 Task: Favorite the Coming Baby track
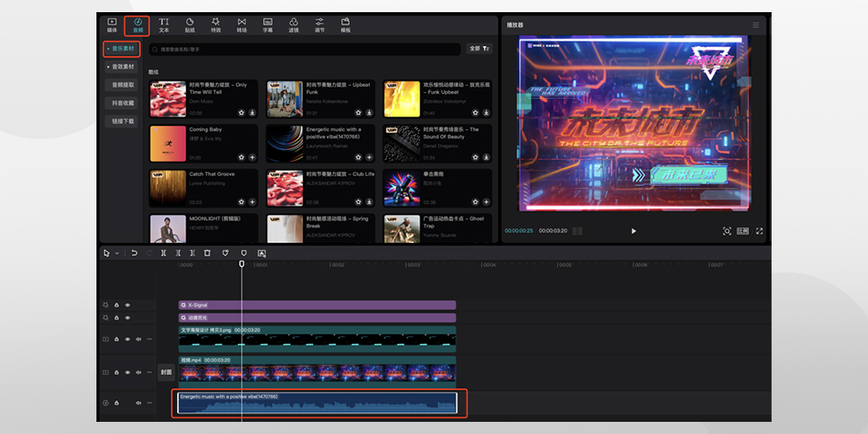tap(241, 157)
